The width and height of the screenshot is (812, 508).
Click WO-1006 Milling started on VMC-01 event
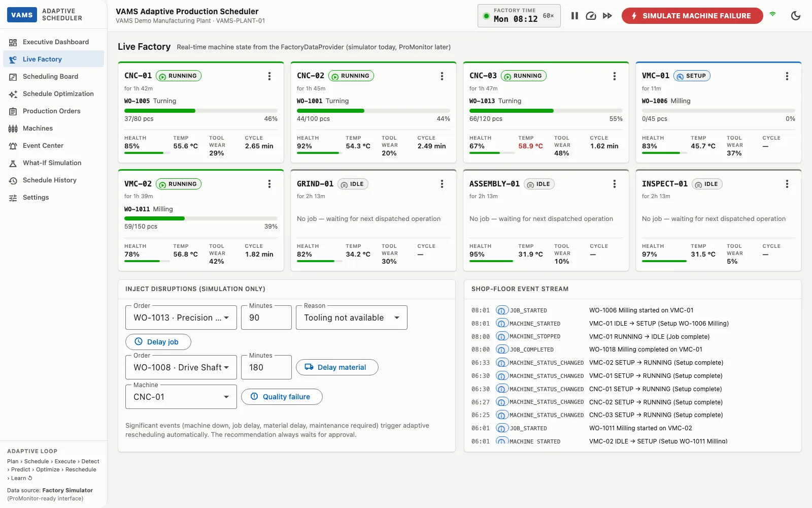pyautogui.click(x=641, y=310)
